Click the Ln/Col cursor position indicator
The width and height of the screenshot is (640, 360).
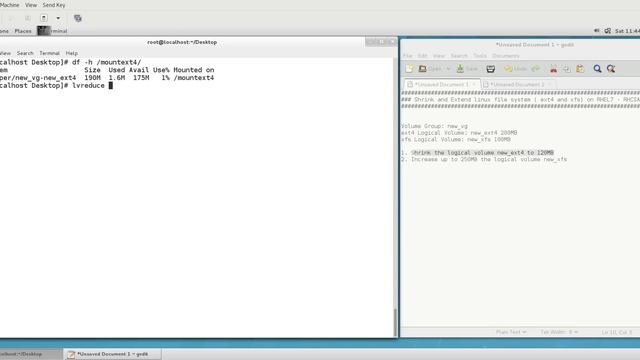(x=616, y=332)
